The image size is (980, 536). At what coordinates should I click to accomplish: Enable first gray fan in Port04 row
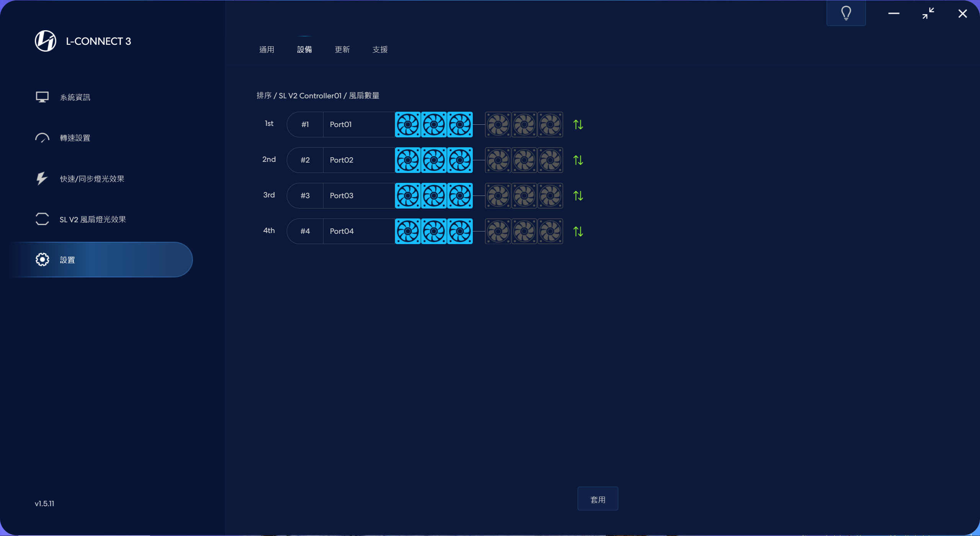tap(498, 231)
